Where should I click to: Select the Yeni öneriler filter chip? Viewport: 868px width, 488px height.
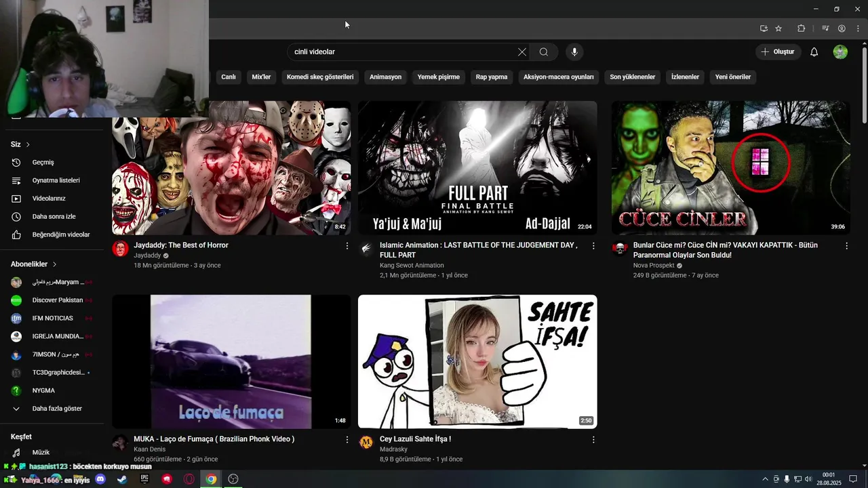click(x=733, y=77)
